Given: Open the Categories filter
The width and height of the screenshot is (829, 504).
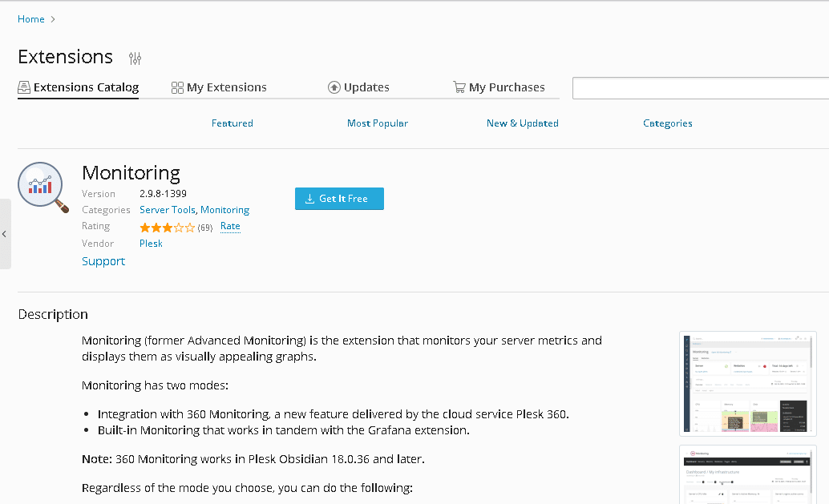Looking at the screenshot, I should pos(667,123).
